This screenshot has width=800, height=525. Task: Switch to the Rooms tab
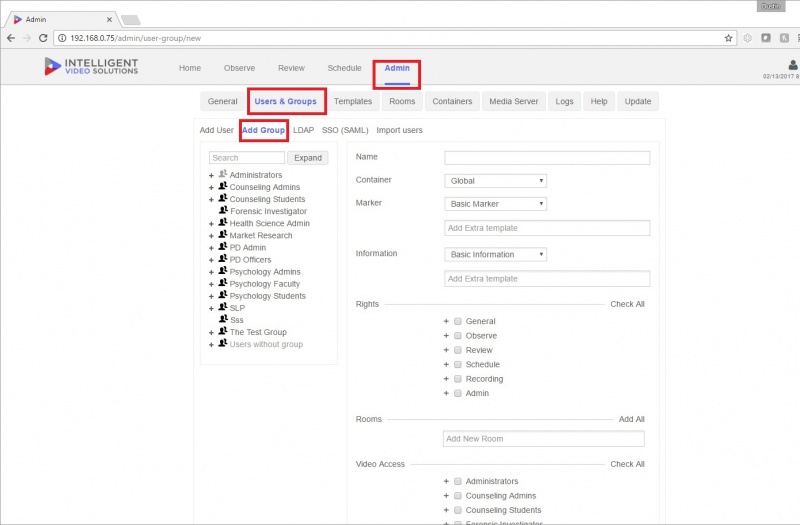402,101
